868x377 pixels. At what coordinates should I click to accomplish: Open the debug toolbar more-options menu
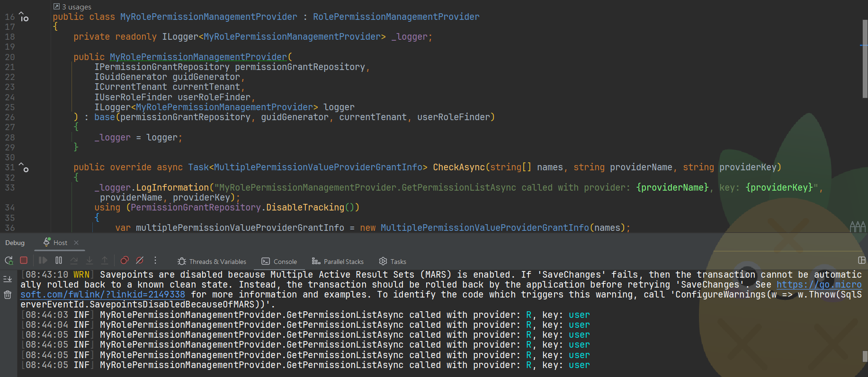tap(155, 261)
